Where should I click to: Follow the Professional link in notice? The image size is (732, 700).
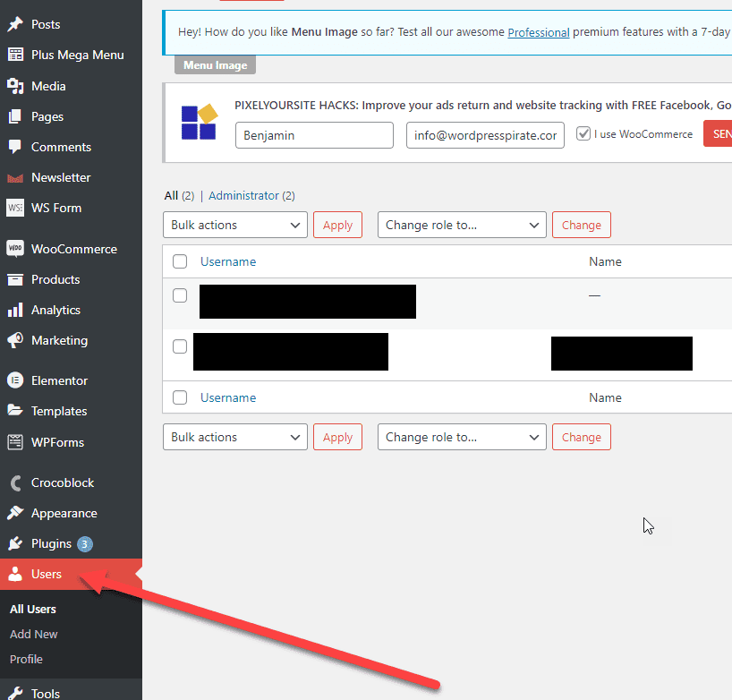click(539, 32)
